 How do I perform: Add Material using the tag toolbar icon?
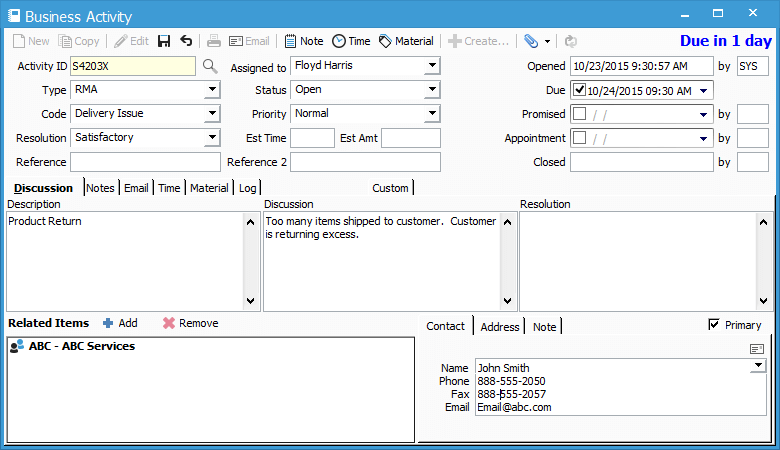[385, 41]
